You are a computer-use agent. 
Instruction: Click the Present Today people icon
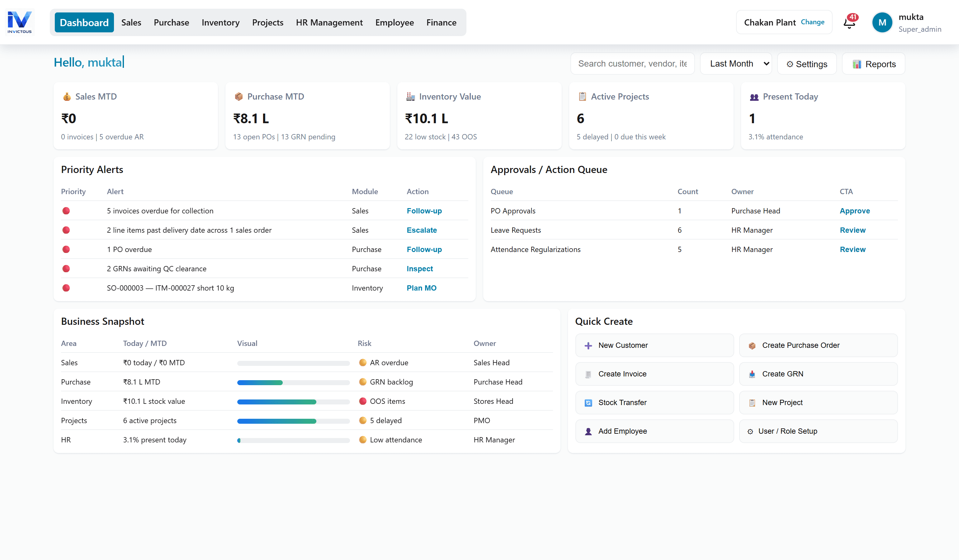pos(754,97)
